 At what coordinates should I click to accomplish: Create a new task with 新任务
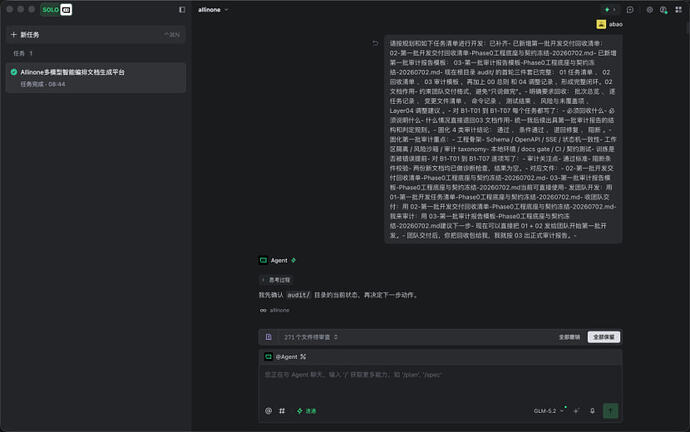point(95,35)
